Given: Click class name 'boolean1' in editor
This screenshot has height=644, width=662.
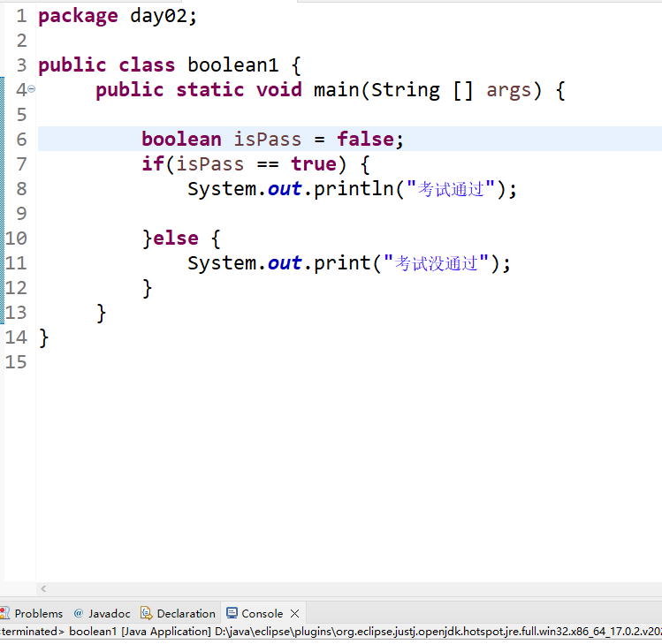Looking at the screenshot, I should click(232, 65).
